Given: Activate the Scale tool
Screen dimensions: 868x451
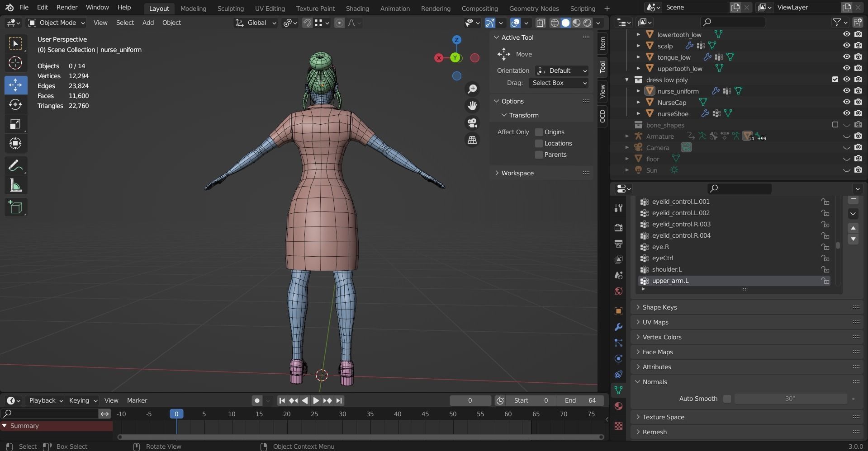Looking at the screenshot, I should (15, 124).
